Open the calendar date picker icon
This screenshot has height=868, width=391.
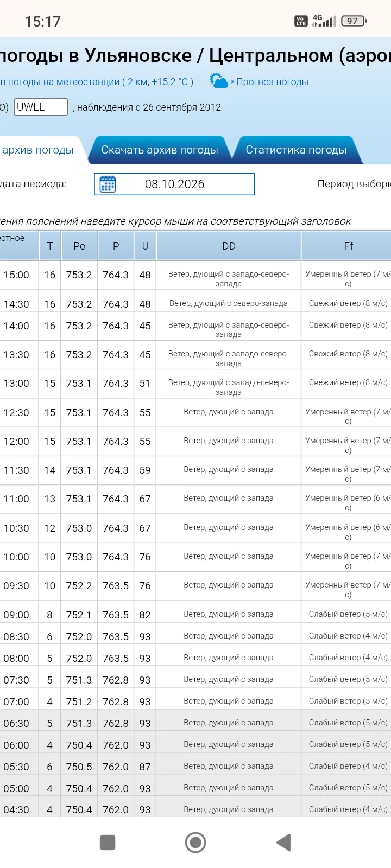(x=108, y=184)
